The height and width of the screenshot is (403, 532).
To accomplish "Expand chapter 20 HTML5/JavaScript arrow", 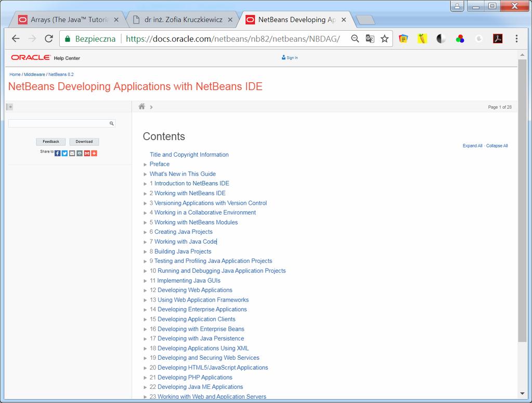I will pos(145,368).
